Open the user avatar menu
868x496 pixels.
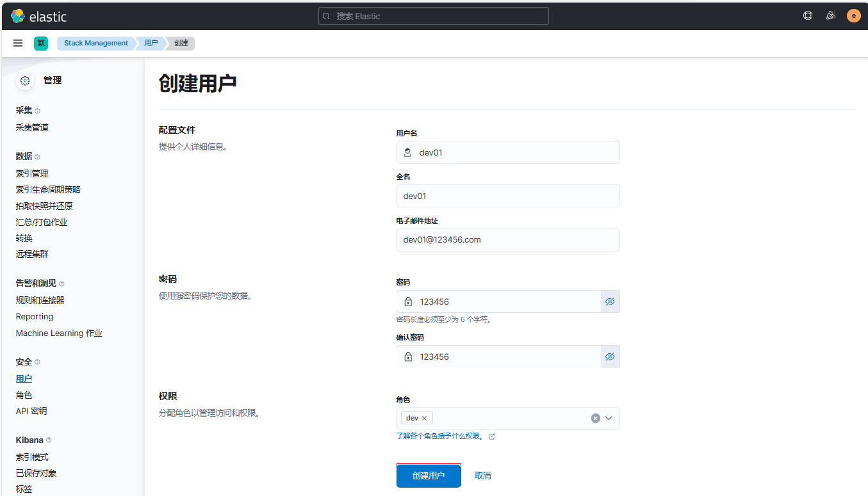tap(853, 16)
